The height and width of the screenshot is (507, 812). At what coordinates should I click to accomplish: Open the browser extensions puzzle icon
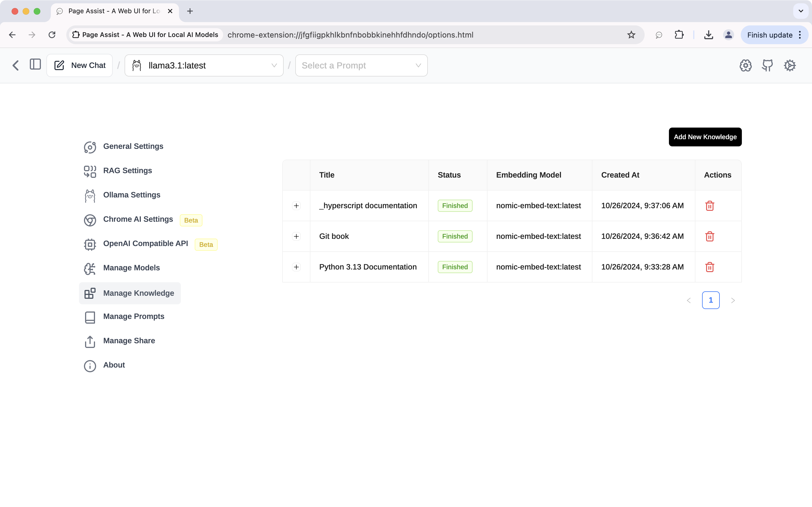click(679, 35)
